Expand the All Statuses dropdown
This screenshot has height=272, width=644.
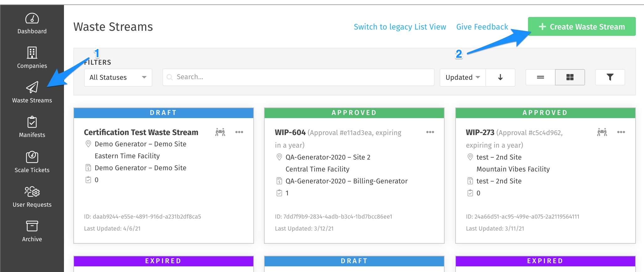coord(118,77)
